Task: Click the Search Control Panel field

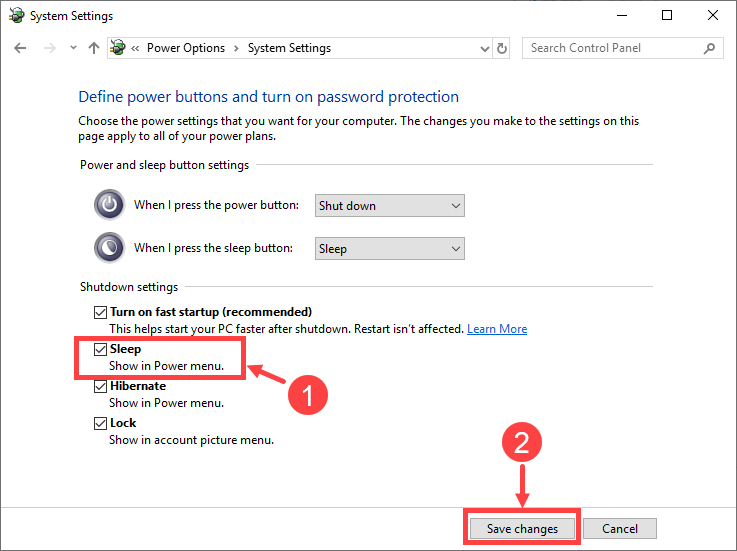Action: (x=613, y=48)
